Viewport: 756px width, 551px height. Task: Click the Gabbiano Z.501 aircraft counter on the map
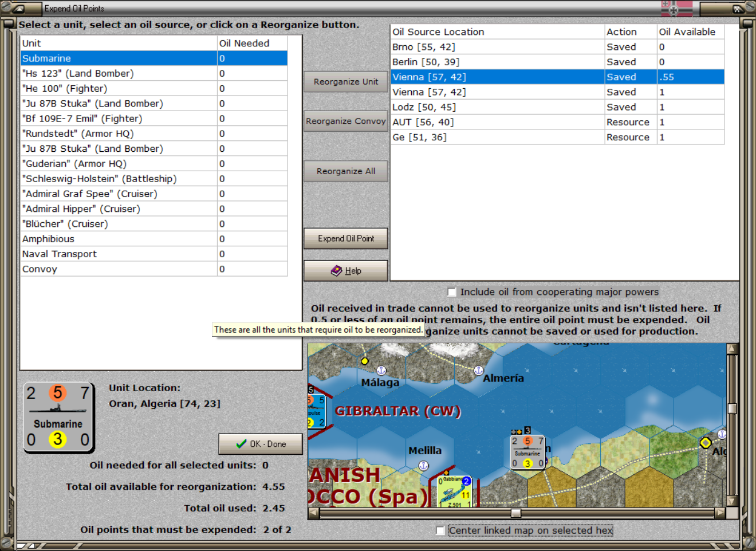[x=454, y=491]
